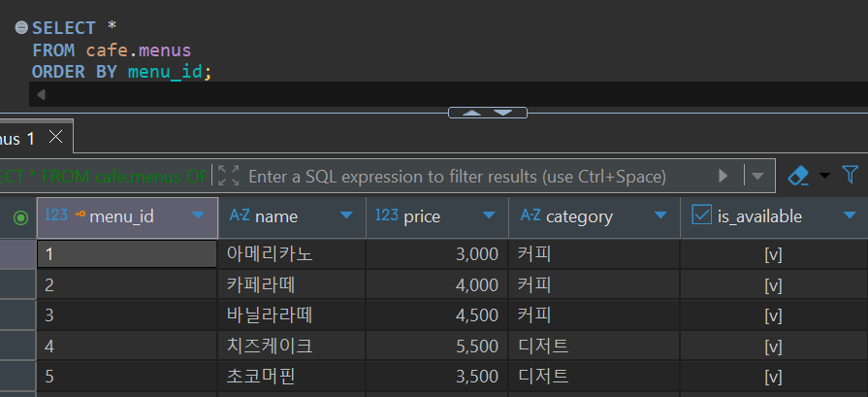868x397 pixels.
Task: Click the SELECT keyword in editor
Action: point(64,28)
